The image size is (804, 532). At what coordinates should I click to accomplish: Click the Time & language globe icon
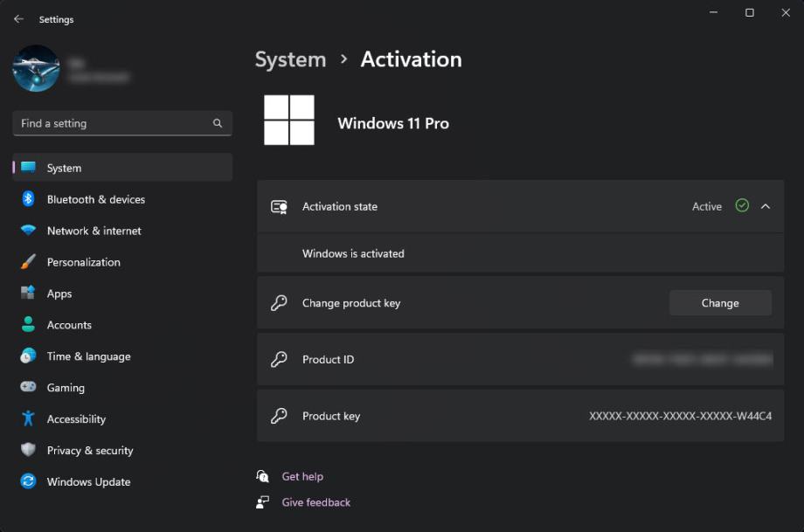coord(28,356)
